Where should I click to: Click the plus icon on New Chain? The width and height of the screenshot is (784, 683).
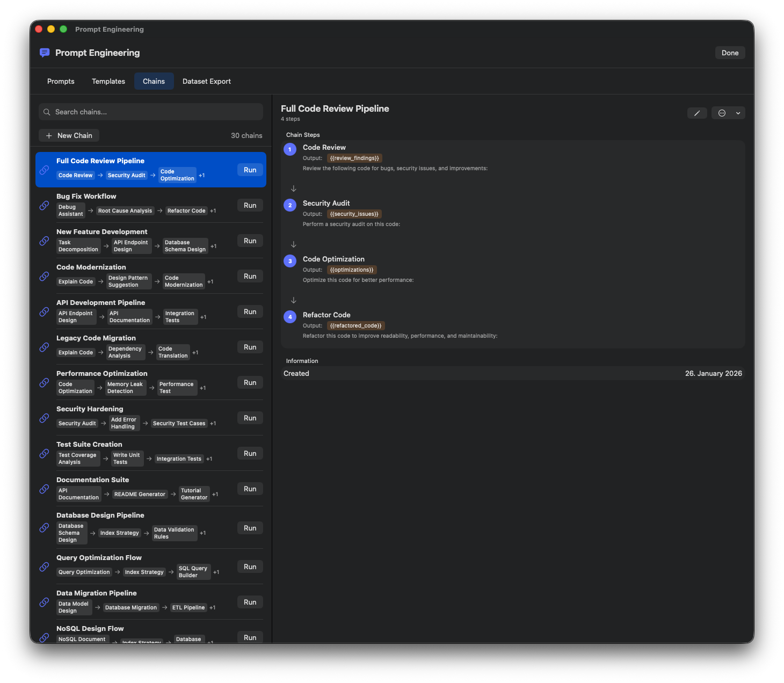[x=49, y=136]
